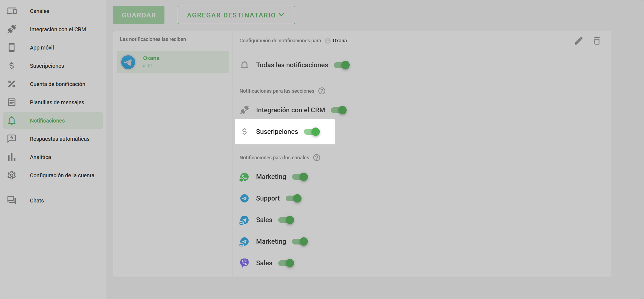Screen dimensions: 644x299
Task: Open Suscripciones from the sidebar menu
Action: (x=53, y=66)
